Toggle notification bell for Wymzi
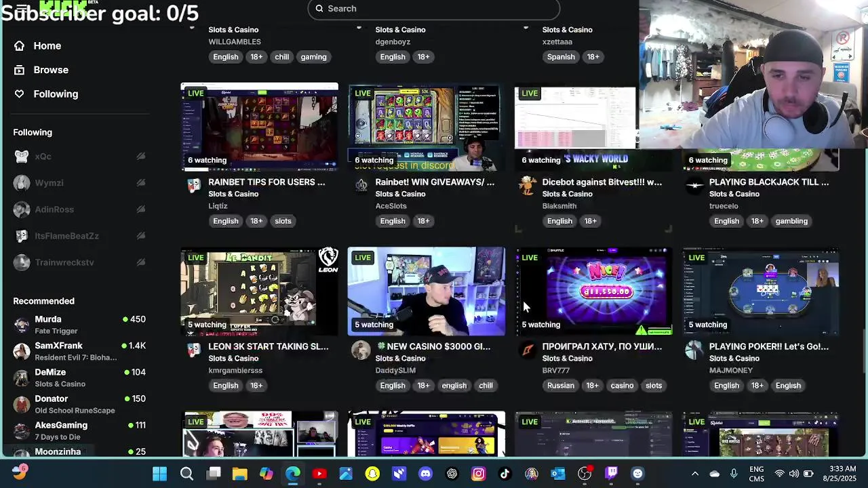The width and height of the screenshot is (868, 488). pyautogui.click(x=141, y=183)
